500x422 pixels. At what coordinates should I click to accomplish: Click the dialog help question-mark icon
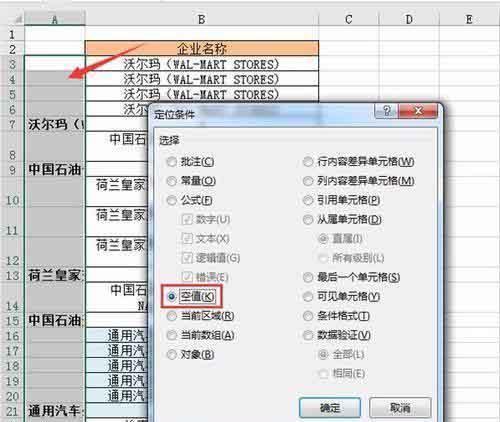(386, 111)
